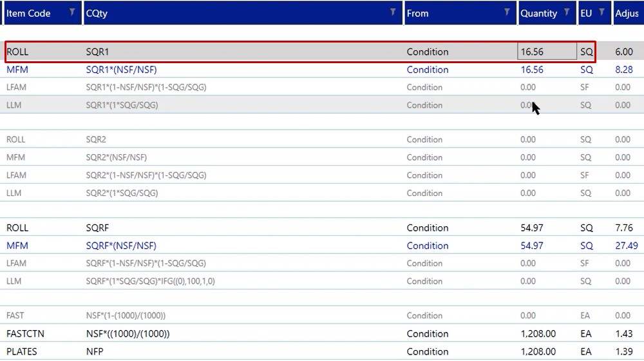
Task: Filter the Quantity column using its funnel
Action: tap(567, 12)
